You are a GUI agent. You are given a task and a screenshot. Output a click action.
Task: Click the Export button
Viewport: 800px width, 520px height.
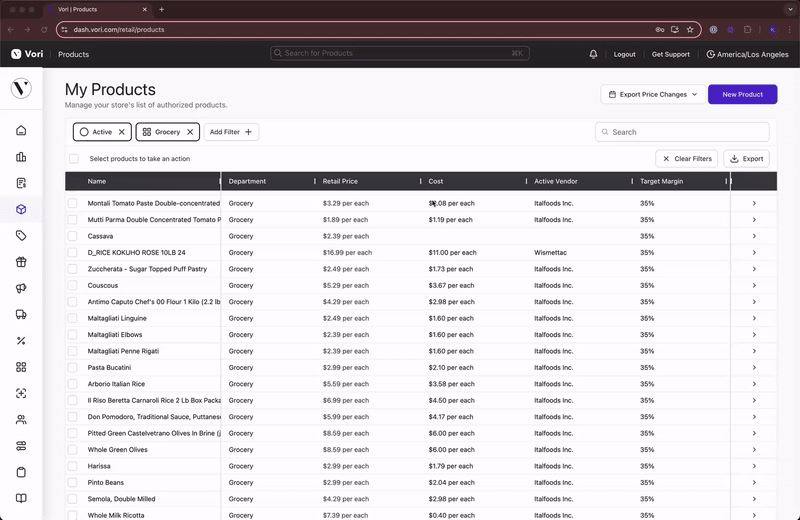point(746,159)
